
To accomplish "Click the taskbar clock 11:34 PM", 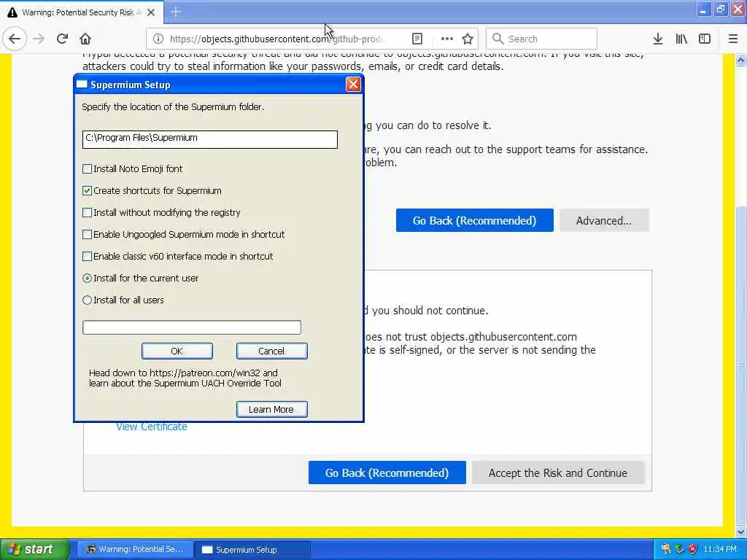I will click(x=720, y=550).
